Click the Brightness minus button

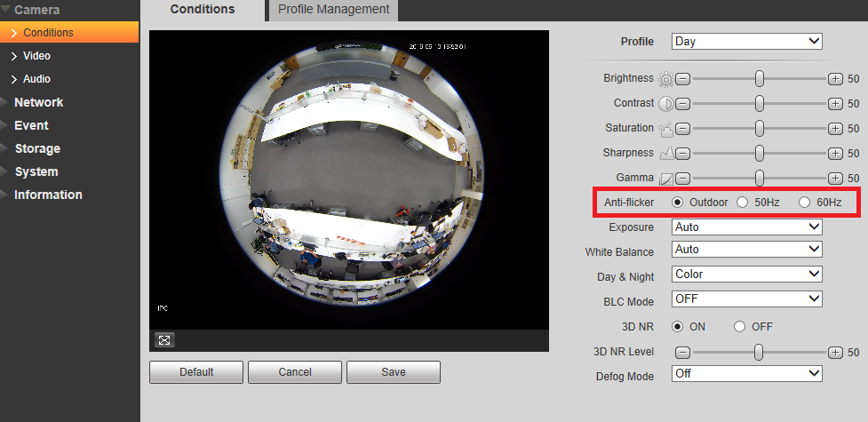pos(683,79)
